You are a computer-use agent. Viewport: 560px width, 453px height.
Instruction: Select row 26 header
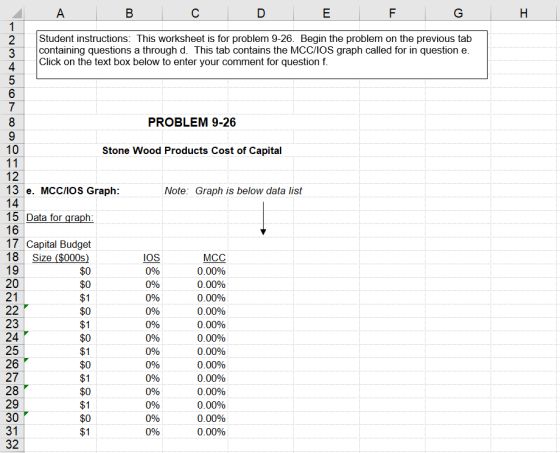(12, 364)
